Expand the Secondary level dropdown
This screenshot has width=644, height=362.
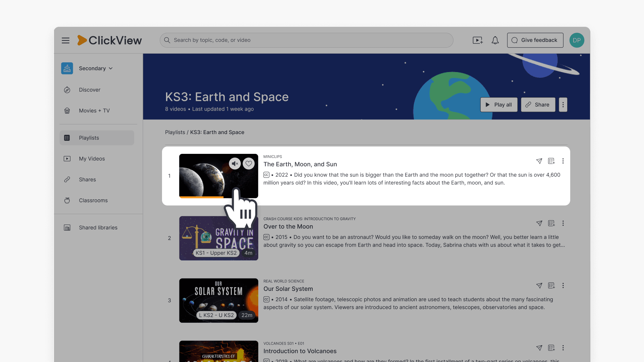[x=96, y=68]
